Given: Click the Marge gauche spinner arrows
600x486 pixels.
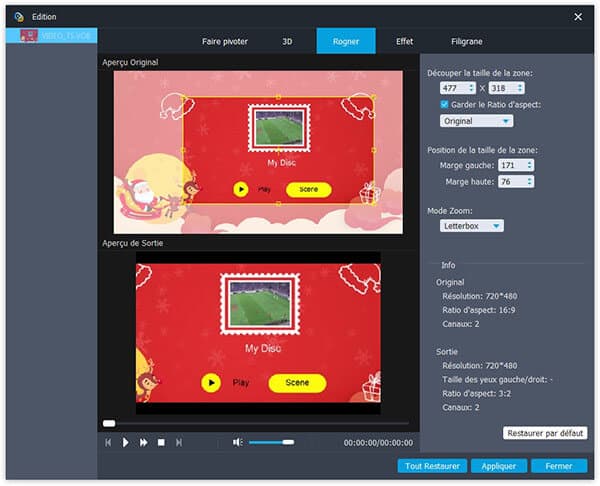Looking at the screenshot, I should 530,164.
